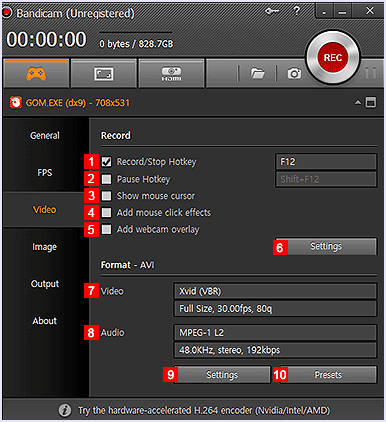This screenshot has width=386, height=422.
Task: Select HDMI device recording mode icon
Action: [x=171, y=74]
